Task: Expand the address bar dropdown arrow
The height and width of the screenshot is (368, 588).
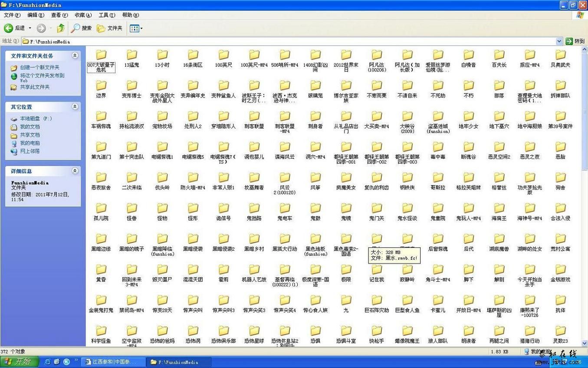Action: (x=559, y=41)
